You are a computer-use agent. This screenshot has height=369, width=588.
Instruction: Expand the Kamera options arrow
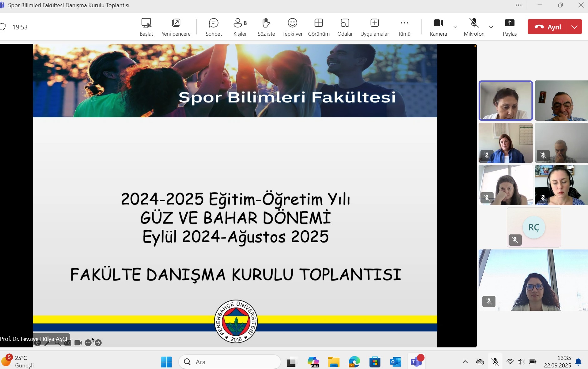coord(455,27)
